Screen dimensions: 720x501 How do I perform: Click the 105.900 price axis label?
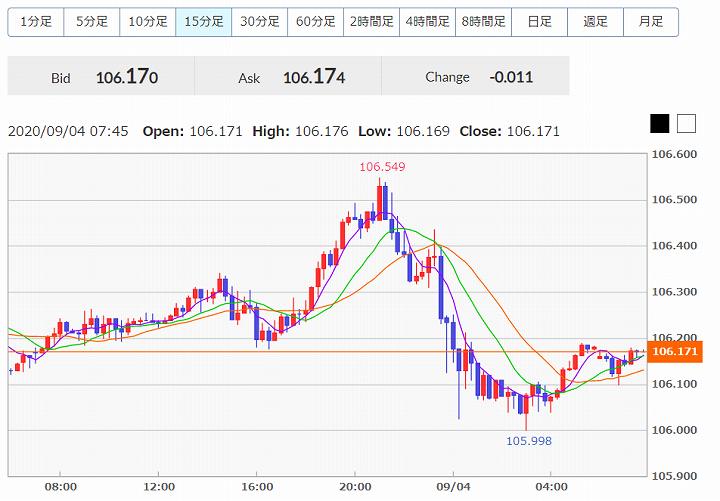pyautogui.click(x=674, y=476)
